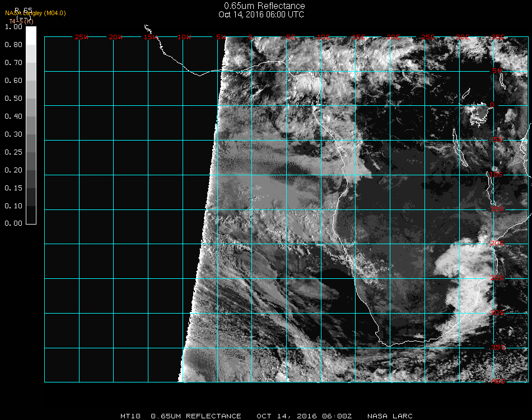
Task: Select the 0.65um Reflectance title text
Action: click(x=264, y=6)
